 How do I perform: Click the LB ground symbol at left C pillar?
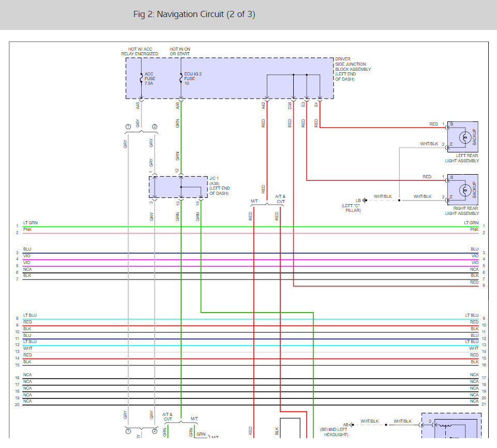point(365,200)
